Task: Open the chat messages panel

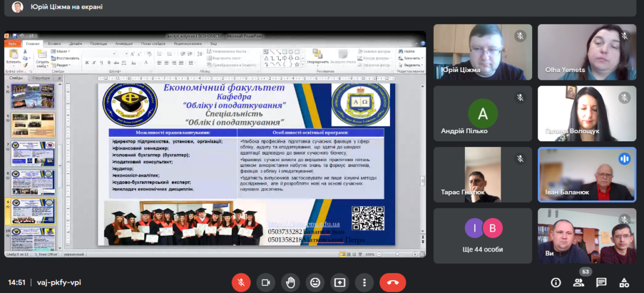Action: point(601,282)
